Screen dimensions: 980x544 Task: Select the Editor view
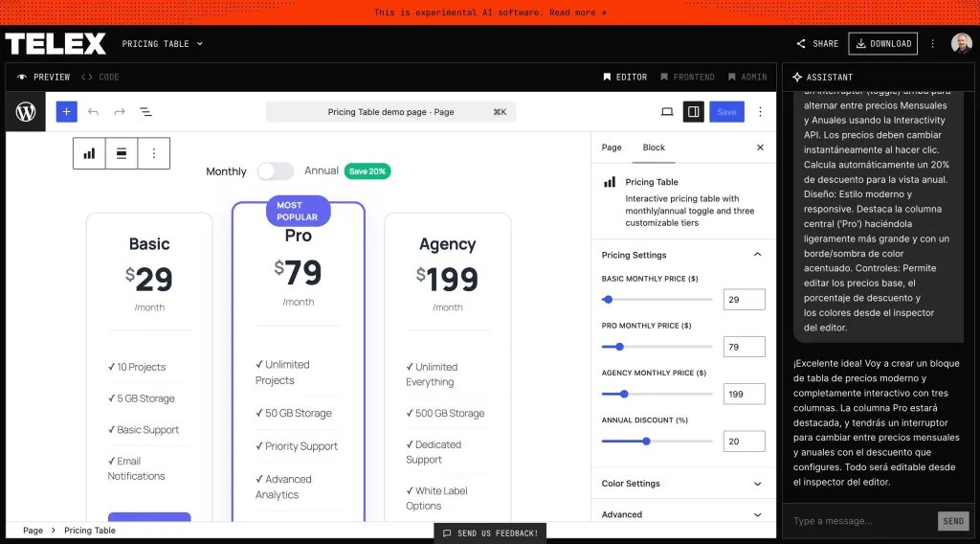pos(625,77)
